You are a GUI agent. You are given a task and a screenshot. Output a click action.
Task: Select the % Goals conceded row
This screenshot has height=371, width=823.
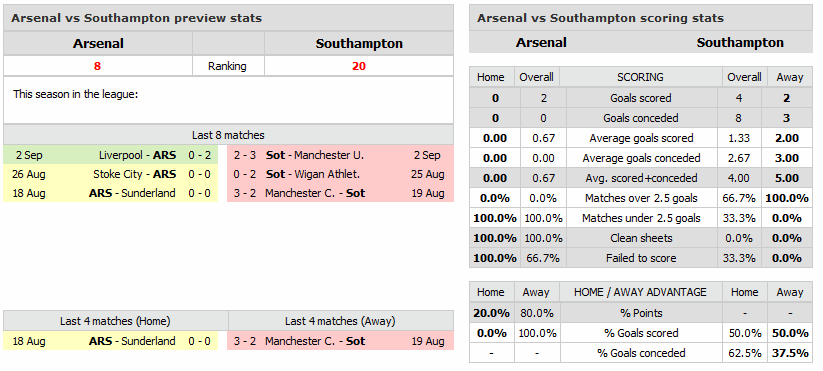tap(640, 353)
